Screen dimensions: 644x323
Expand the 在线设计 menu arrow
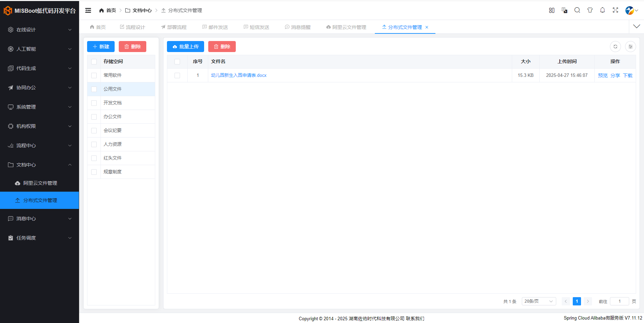[x=70, y=30]
